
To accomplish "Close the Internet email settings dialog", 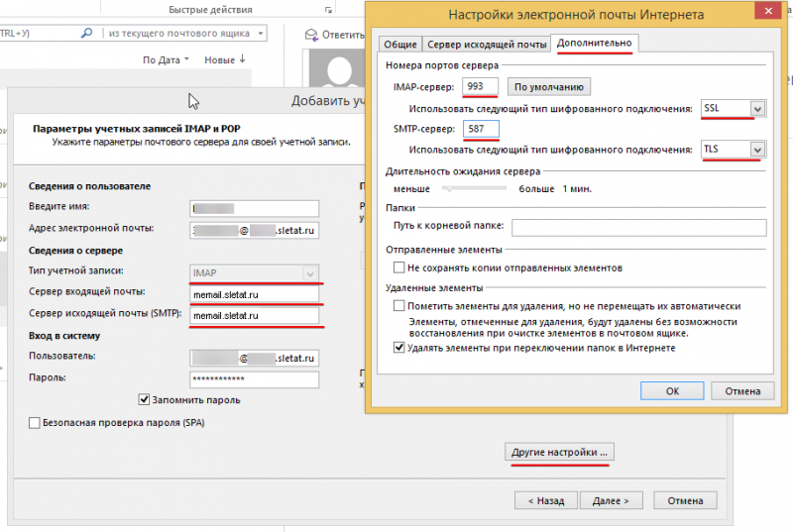I will [768, 10].
